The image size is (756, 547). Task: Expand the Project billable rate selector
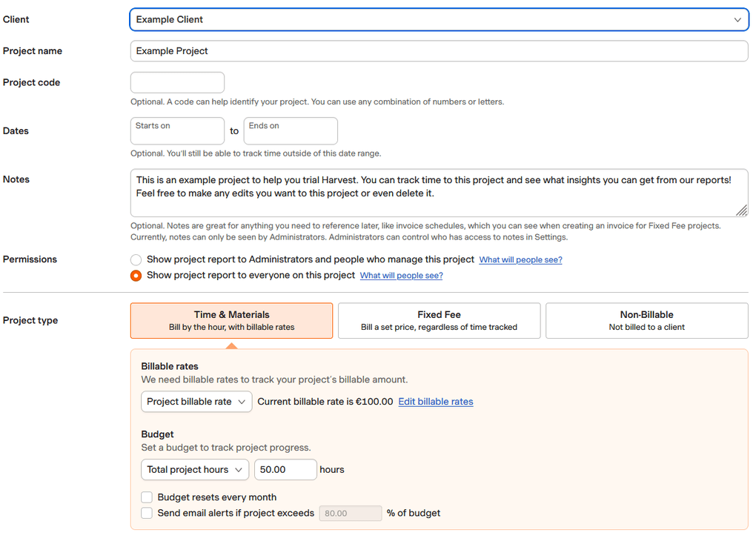point(196,401)
